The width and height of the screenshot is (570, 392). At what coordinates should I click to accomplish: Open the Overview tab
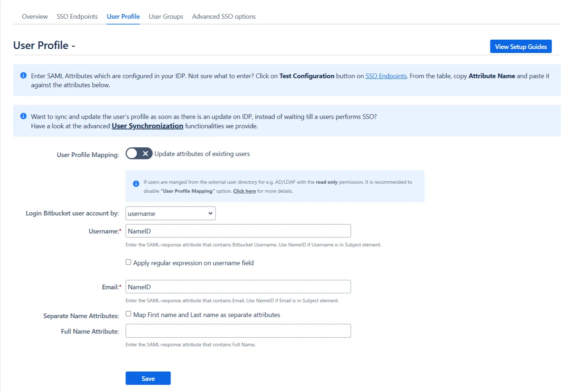[x=35, y=17]
